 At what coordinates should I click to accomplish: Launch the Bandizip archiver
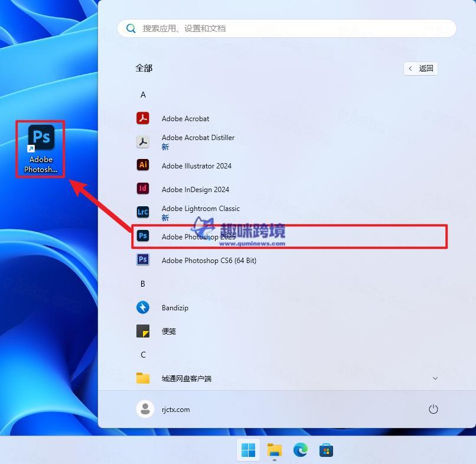click(175, 307)
